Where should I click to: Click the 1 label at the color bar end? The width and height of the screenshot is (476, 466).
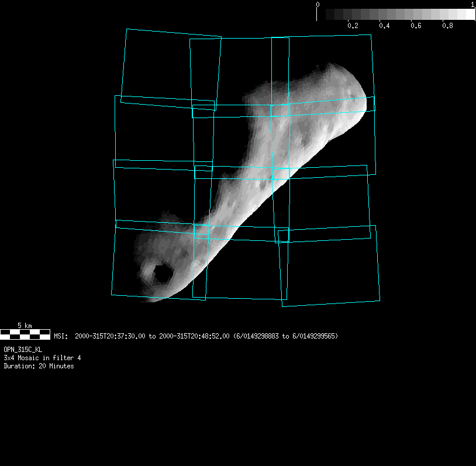point(472,4)
